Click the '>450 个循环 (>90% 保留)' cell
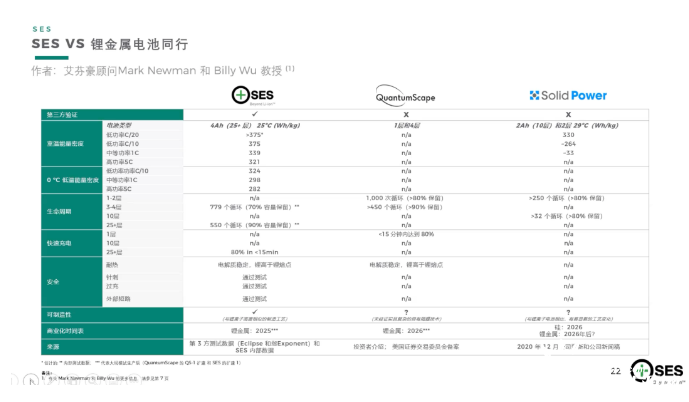Screen dimensions: 689x402 pos(405,207)
